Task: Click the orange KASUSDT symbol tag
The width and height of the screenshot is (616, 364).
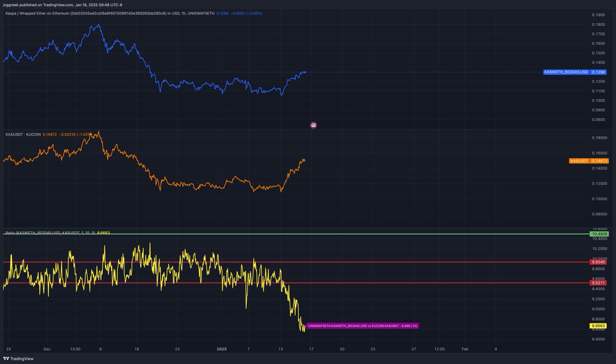Action: click(x=579, y=161)
